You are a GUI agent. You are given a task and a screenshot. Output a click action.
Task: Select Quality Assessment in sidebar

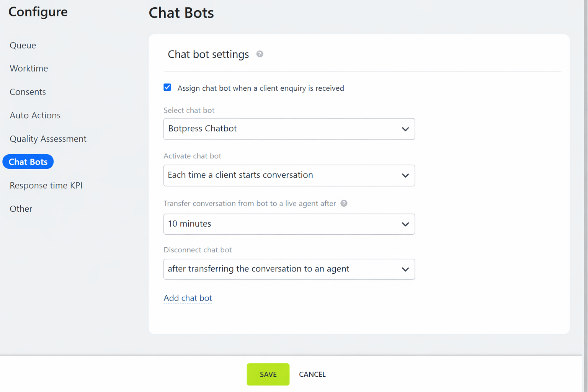(x=48, y=139)
